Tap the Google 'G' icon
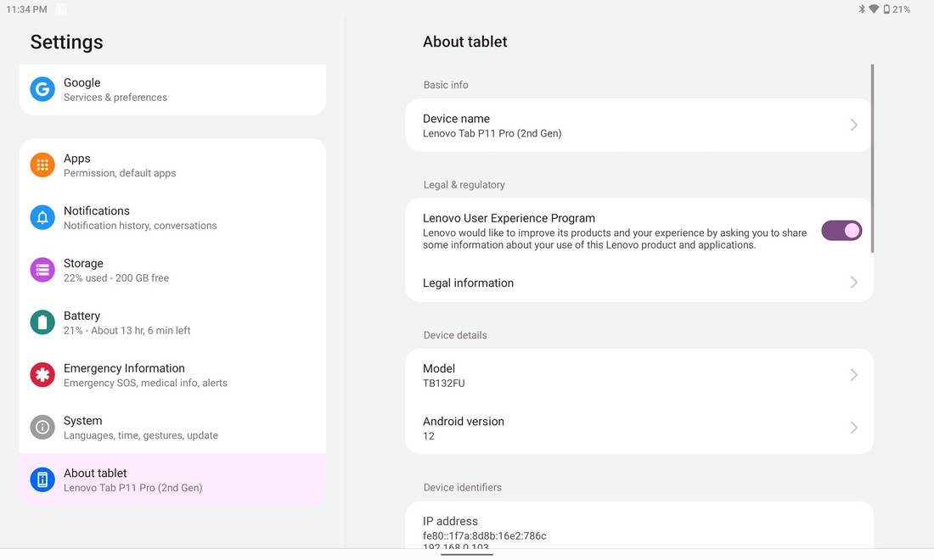 42,89
